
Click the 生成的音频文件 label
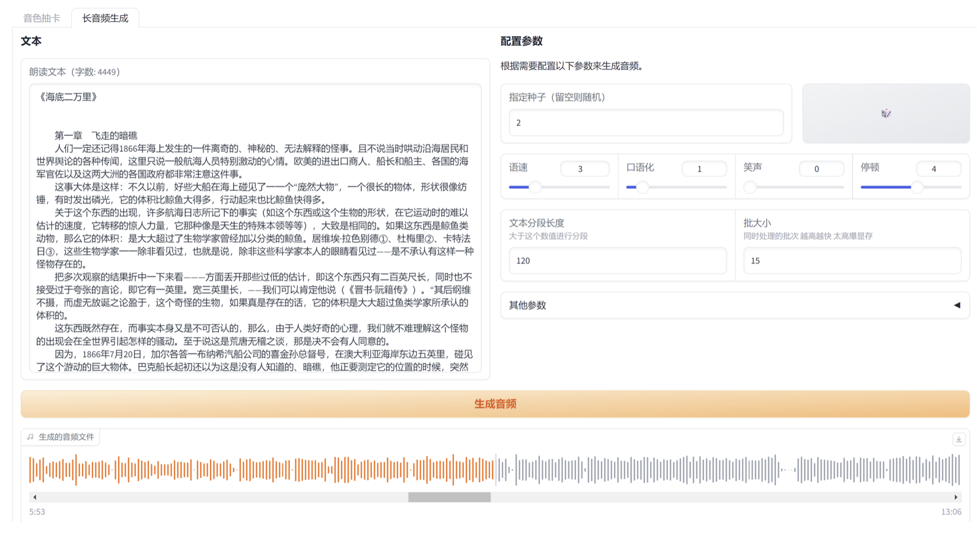click(66, 437)
